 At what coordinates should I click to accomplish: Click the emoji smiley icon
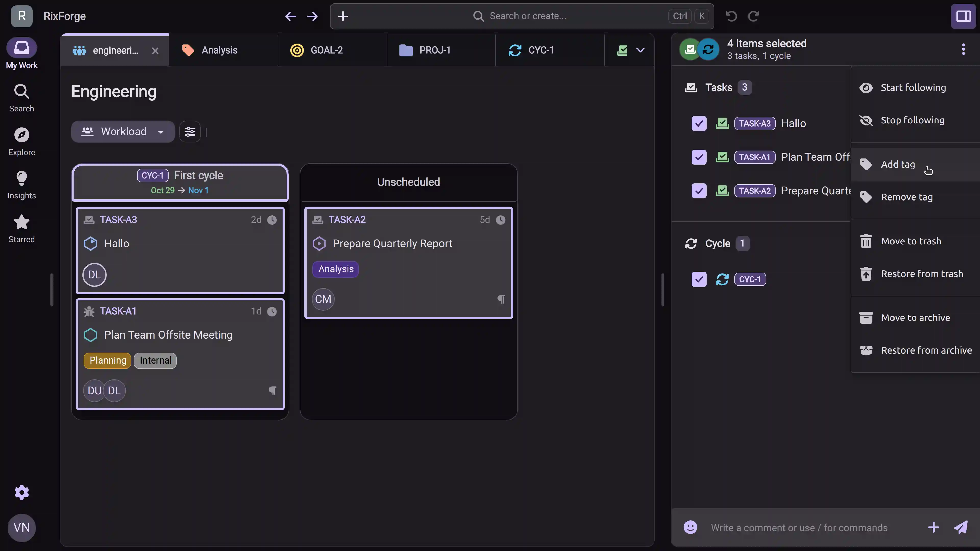pos(691,528)
